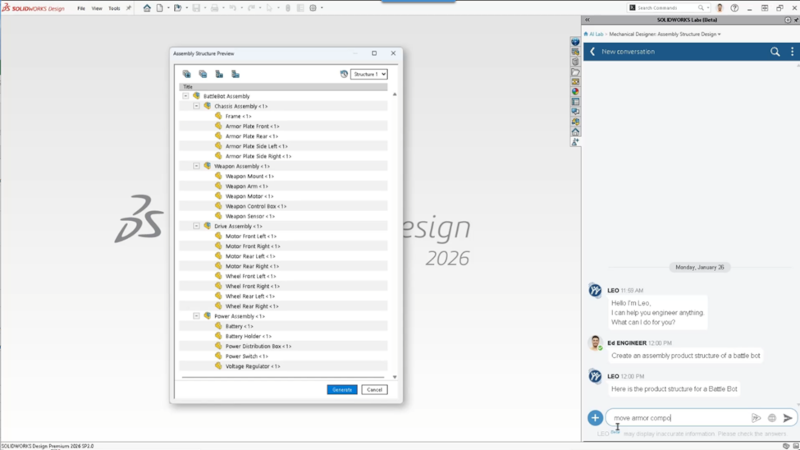Collapse the Power Assembly tree node
Screen dimensions: 800x450
196,316
